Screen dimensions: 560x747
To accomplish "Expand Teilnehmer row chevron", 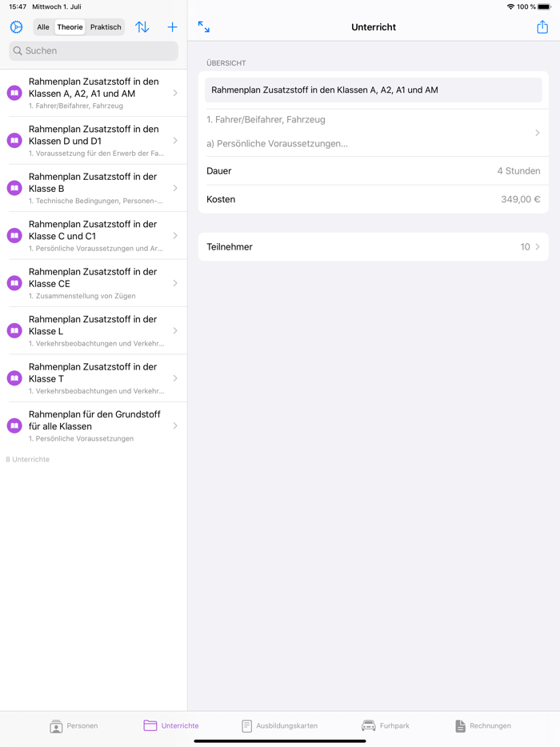I will coord(538,247).
